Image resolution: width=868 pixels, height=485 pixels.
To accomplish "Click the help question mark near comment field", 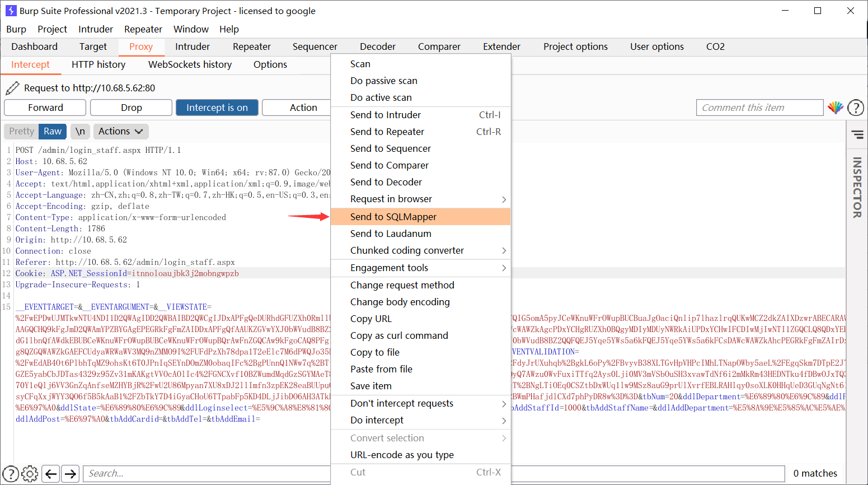I will [x=856, y=108].
